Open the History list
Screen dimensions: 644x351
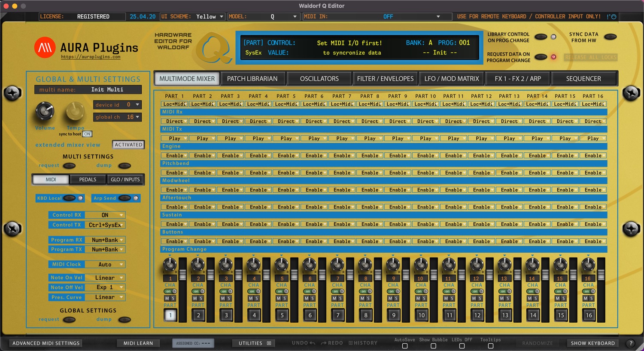tap(363, 343)
